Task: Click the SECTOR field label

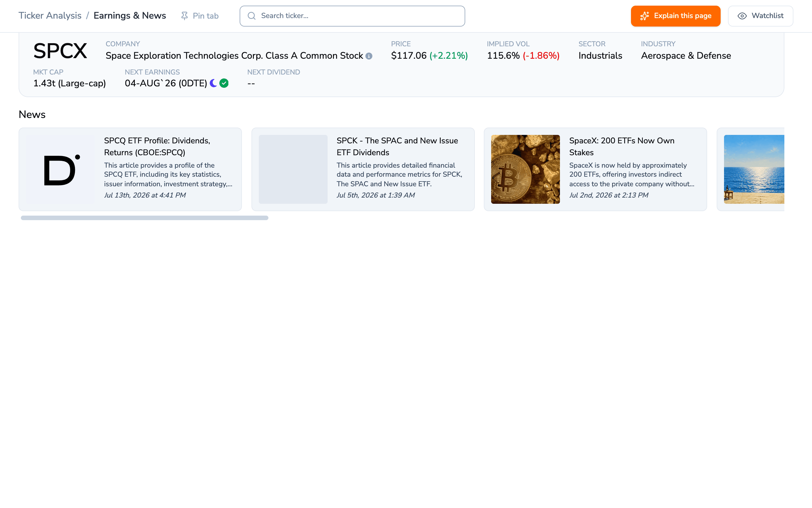Action: [x=592, y=44]
